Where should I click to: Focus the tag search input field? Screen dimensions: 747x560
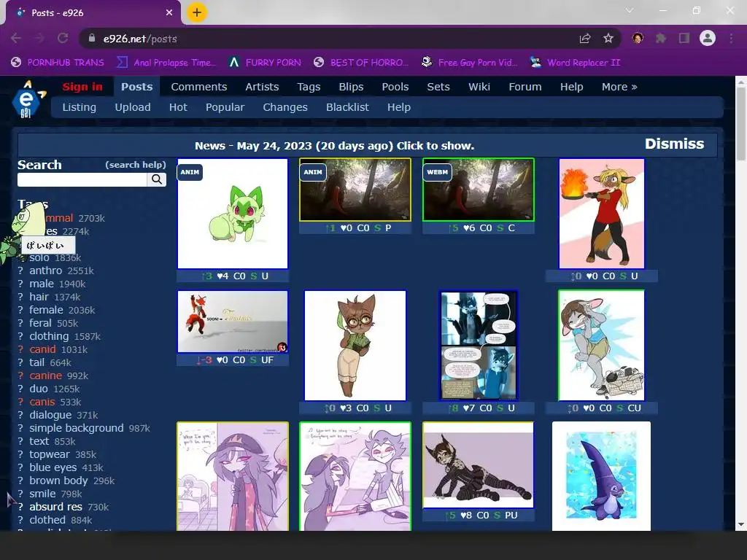(82, 179)
